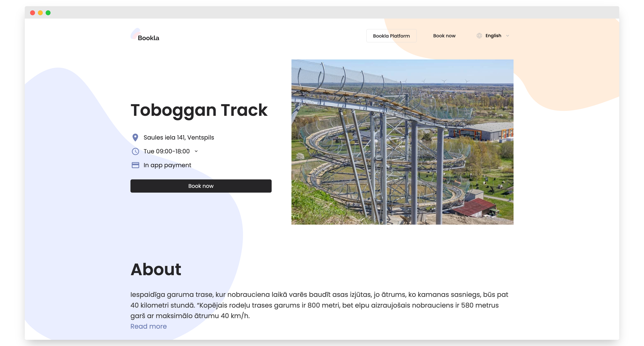The width and height of the screenshot is (644, 346).
Task: Click the globe language icon
Action: pos(479,36)
